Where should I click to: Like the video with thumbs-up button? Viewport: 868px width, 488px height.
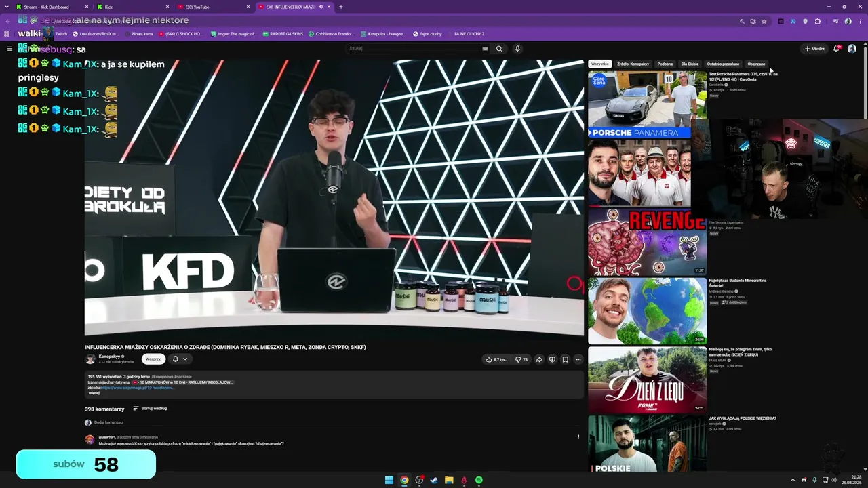tap(496, 359)
